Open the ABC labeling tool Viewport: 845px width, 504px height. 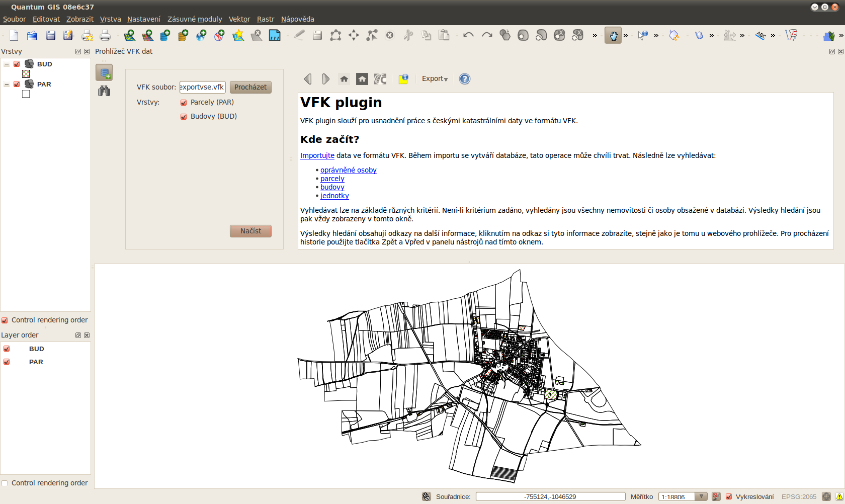click(x=760, y=35)
